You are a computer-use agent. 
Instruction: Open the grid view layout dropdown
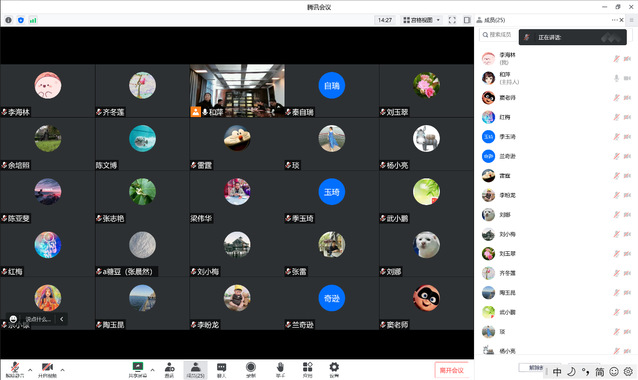click(x=421, y=20)
